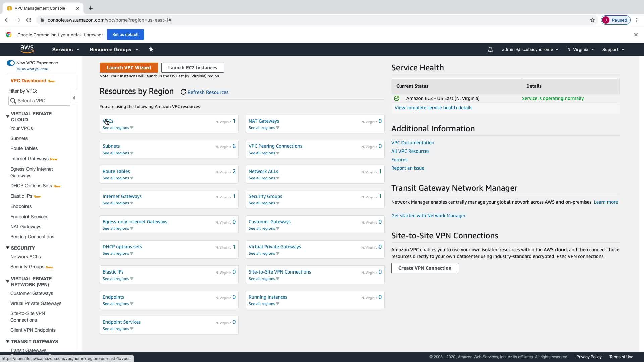The height and width of the screenshot is (362, 644).
Task: Open the notifications bell icon
Action: pos(490,50)
